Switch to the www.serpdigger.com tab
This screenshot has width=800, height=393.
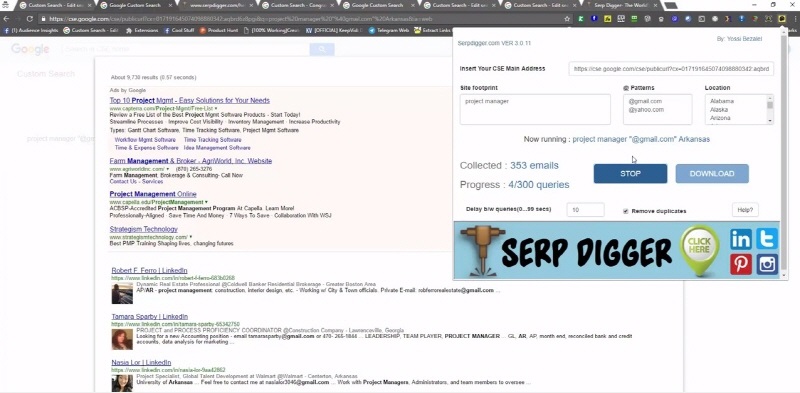point(218,6)
